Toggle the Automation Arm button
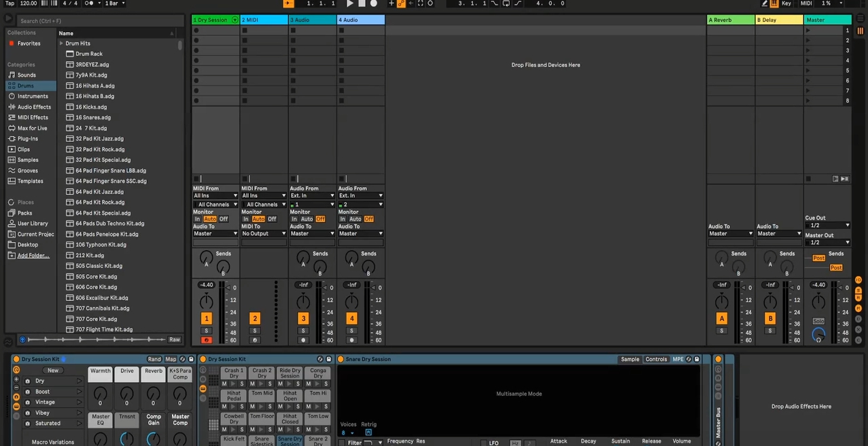The width and height of the screenshot is (868, 446). tap(401, 3)
